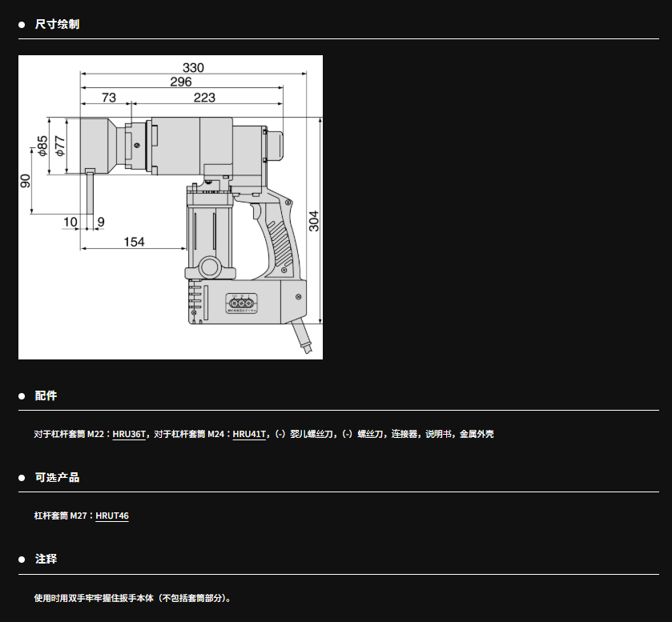This screenshot has width=672, height=622.
Task: Open the HRUT46 optional socket link
Action: tap(112, 516)
